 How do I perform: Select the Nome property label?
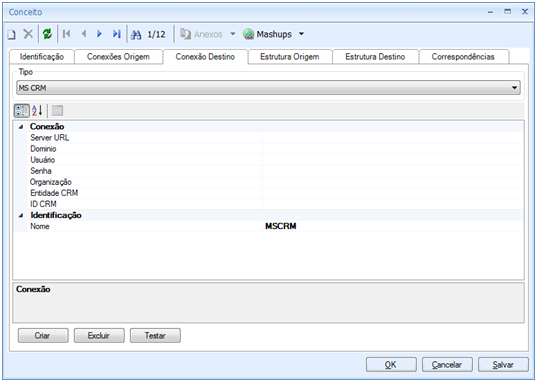pos(40,226)
